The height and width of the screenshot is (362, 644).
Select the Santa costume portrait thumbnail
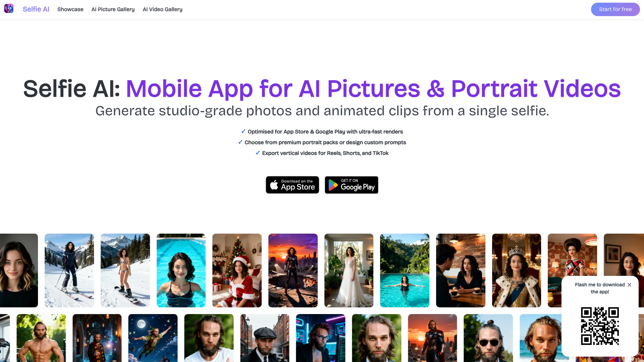tap(237, 270)
